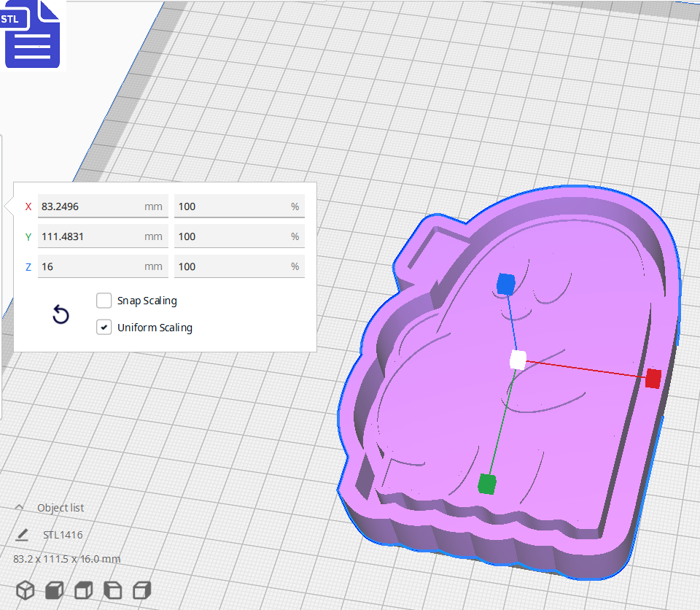Image resolution: width=700 pixels, height=610 pixels.
Task: Switch to right side view cube icon
Action: [x=142, y=590]
